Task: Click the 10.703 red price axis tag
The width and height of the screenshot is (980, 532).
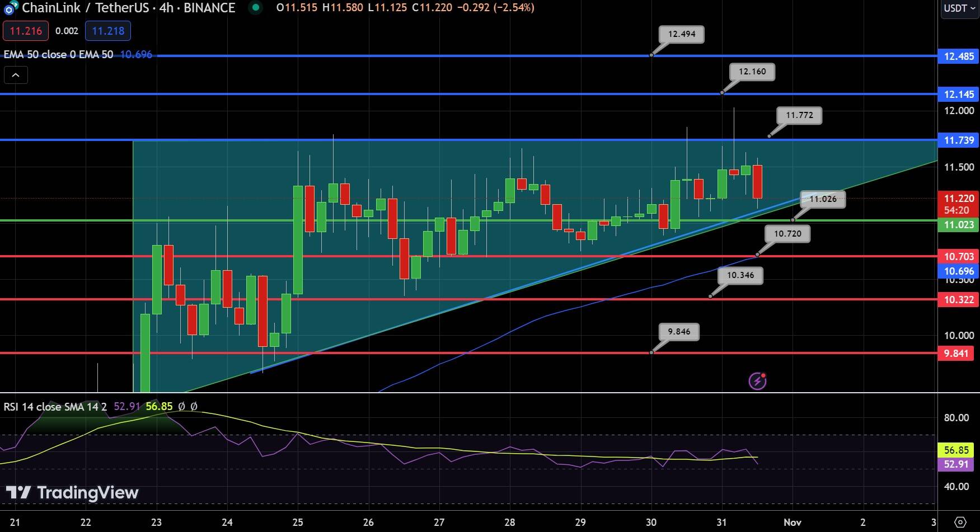Action: coord(959,257)
